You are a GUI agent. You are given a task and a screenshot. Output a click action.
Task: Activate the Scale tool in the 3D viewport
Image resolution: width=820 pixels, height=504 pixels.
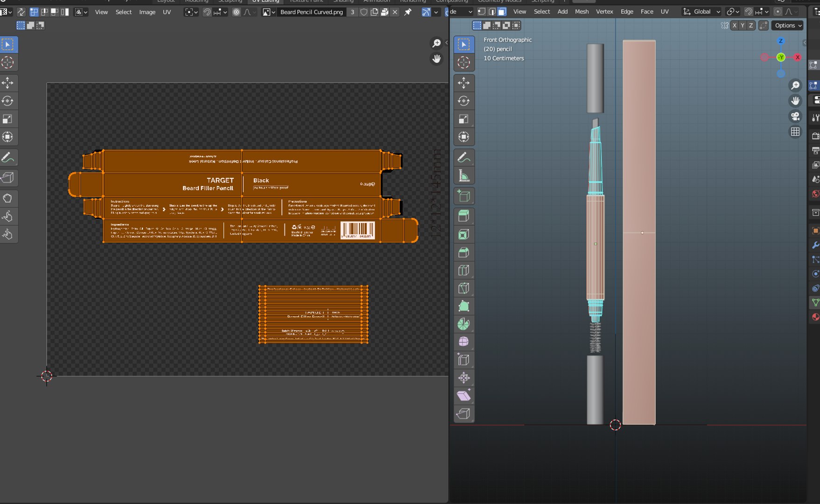464,119
